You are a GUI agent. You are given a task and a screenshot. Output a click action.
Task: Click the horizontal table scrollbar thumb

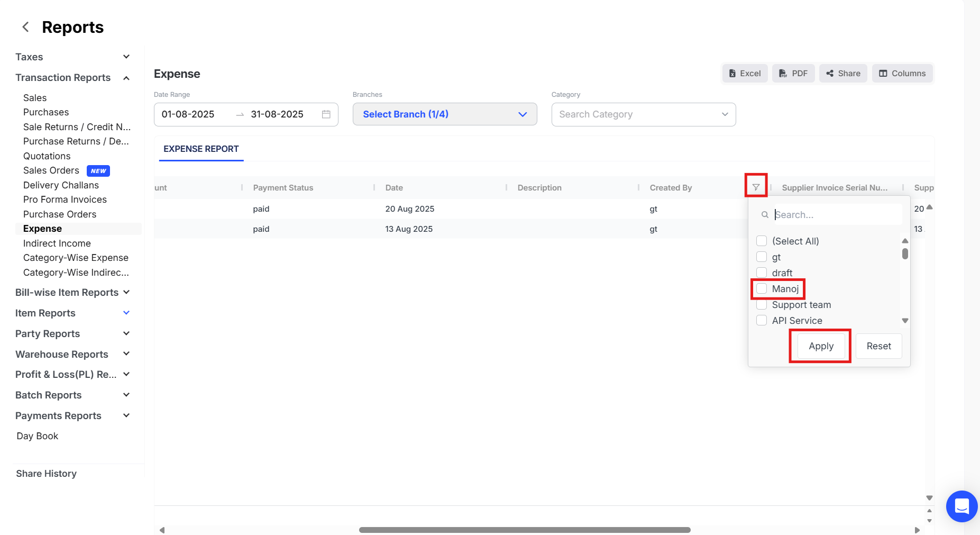coord(525,530)
